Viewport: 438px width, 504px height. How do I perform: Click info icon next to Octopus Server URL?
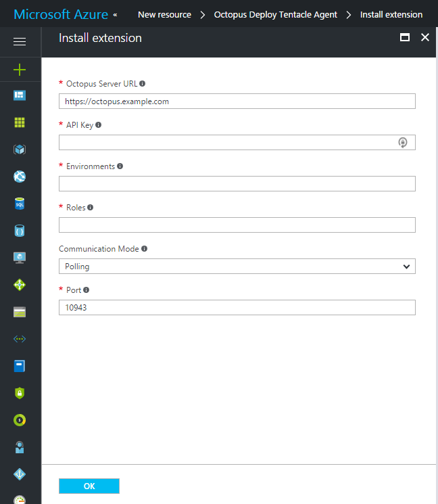point(142,84)
